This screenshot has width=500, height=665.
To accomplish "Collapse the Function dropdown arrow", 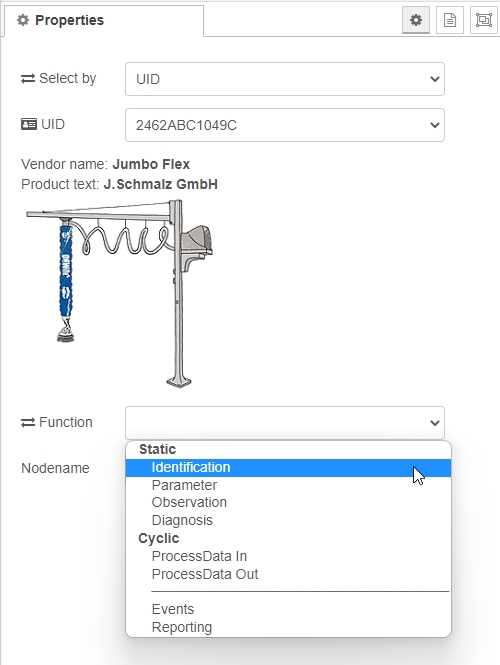I will pos(434,423).
